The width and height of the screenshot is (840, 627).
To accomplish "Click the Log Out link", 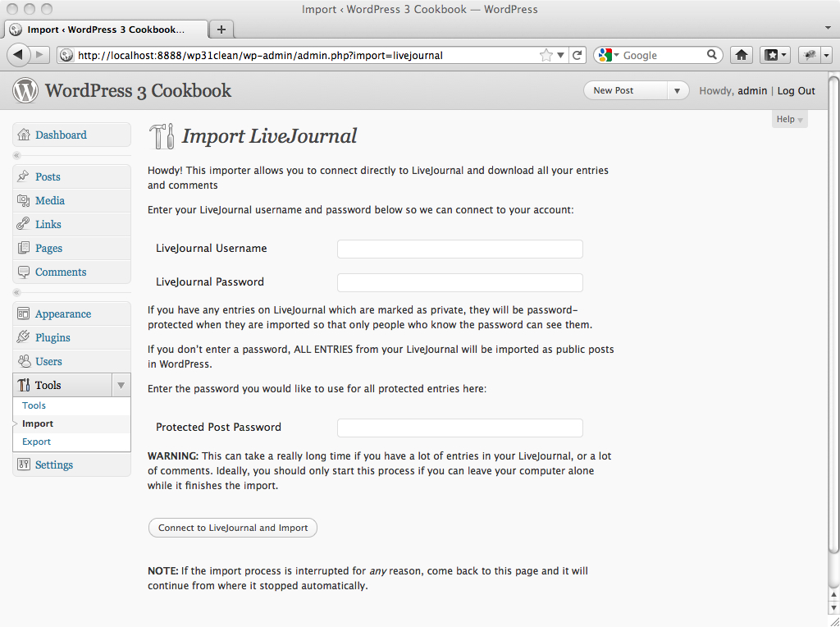I will 796,90.
